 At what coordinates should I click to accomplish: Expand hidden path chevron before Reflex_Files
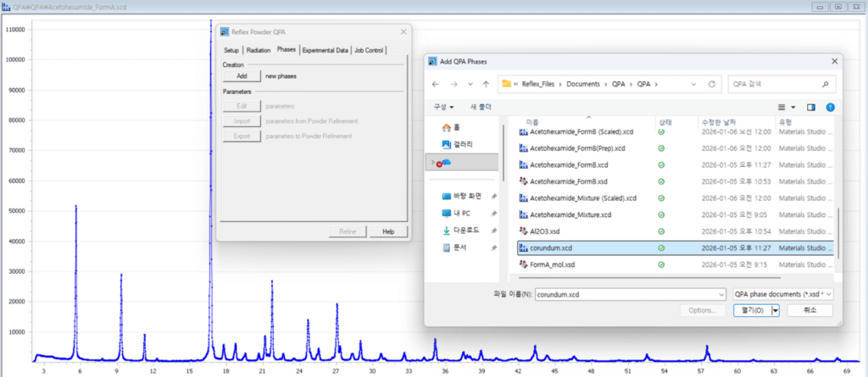point(517,84)
